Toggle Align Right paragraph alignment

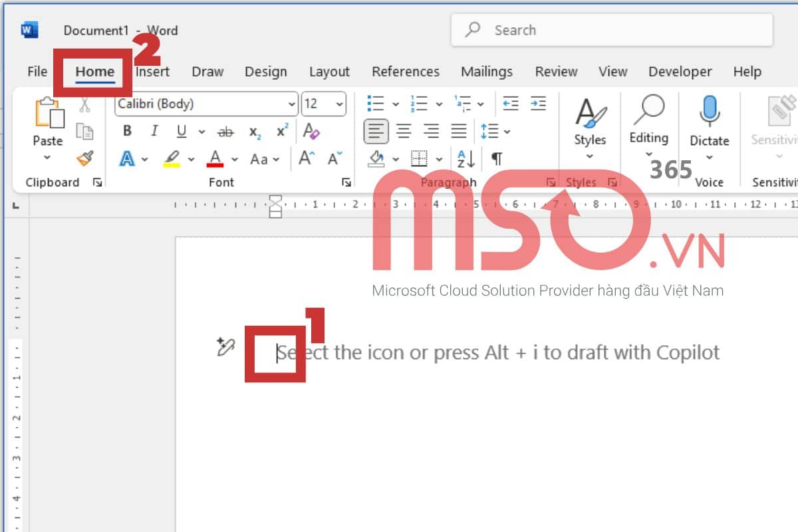click(431, 131)
